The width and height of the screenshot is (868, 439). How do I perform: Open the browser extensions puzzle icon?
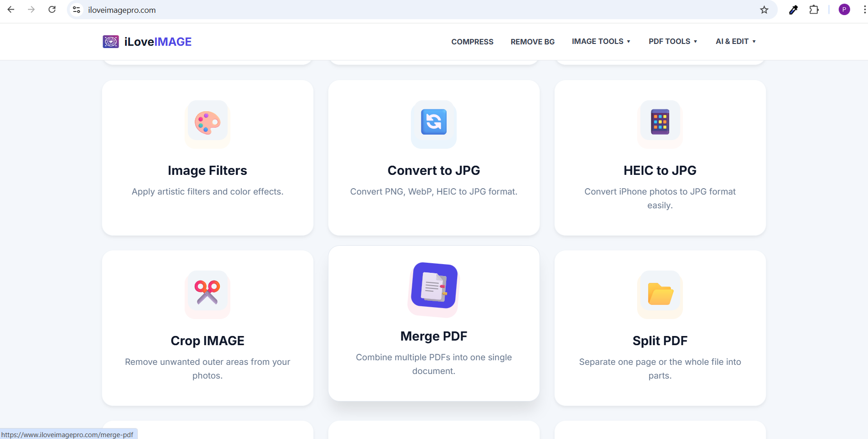tap(814, 9)
